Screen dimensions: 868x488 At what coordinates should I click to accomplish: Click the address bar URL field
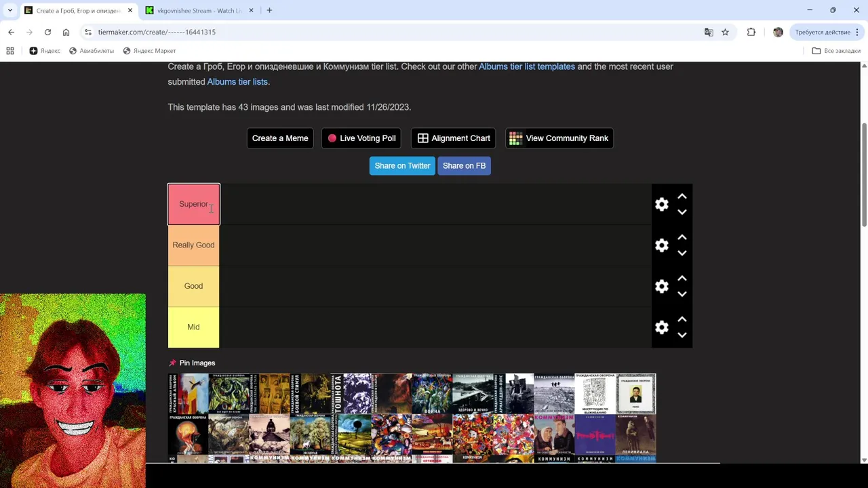coord(393,32)
